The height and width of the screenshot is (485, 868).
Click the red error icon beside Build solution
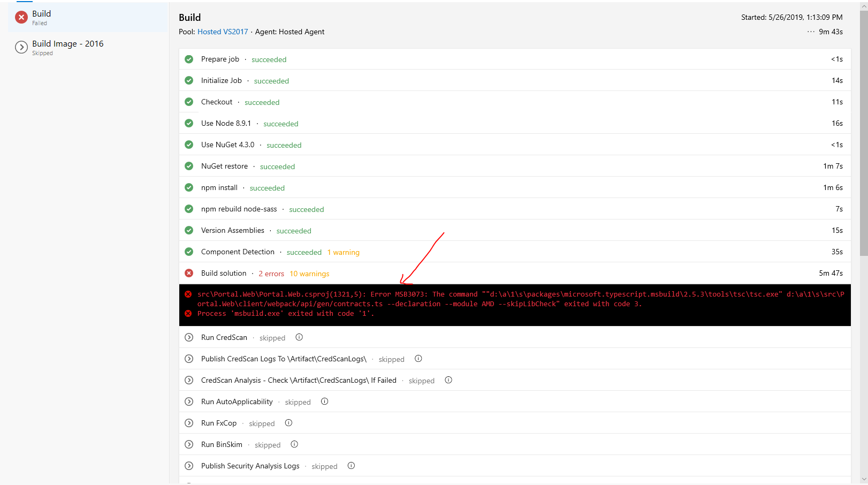click(x=189, y=273)
